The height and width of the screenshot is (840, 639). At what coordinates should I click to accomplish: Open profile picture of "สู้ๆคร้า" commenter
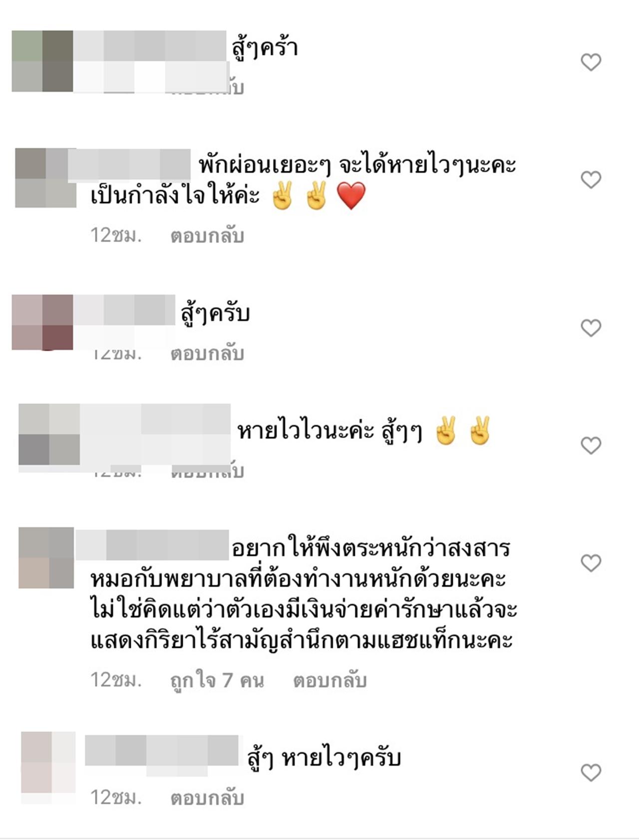pos(42,61)
